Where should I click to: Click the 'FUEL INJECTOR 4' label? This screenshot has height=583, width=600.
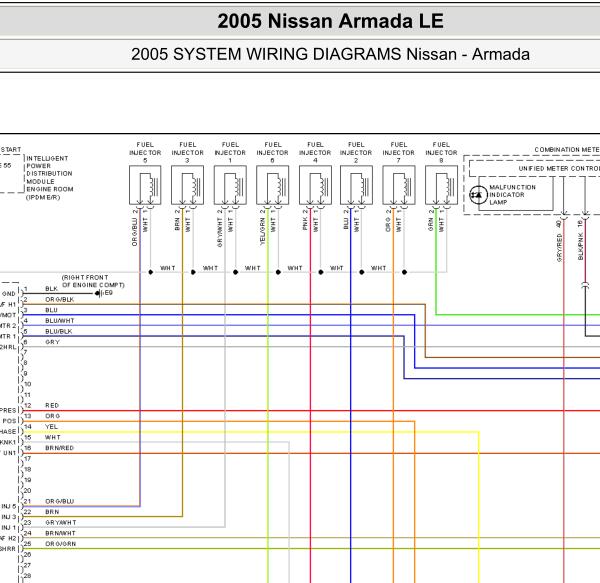(315, 152)
